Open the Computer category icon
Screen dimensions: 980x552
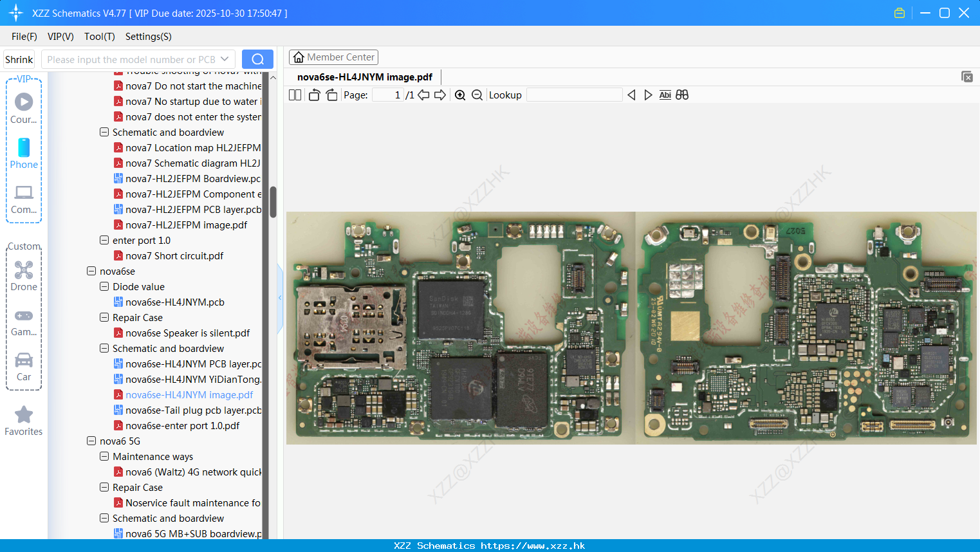(x=24, y=199)
